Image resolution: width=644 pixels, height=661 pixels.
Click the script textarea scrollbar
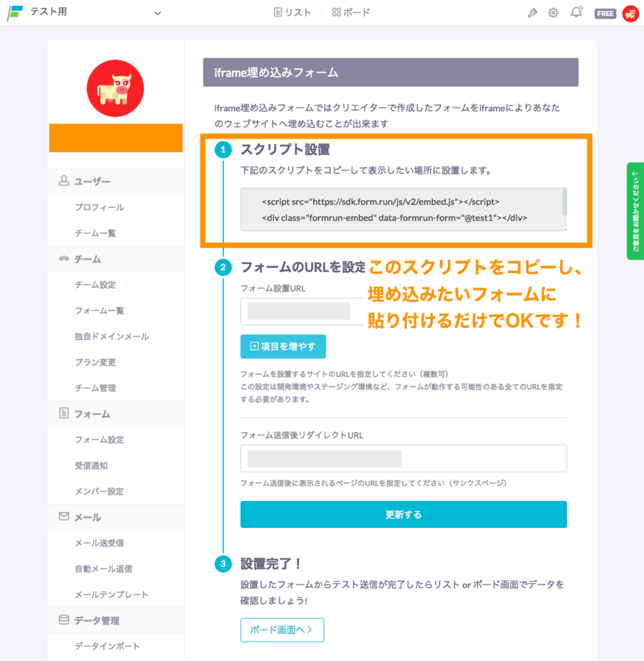[x=565, y=202]
